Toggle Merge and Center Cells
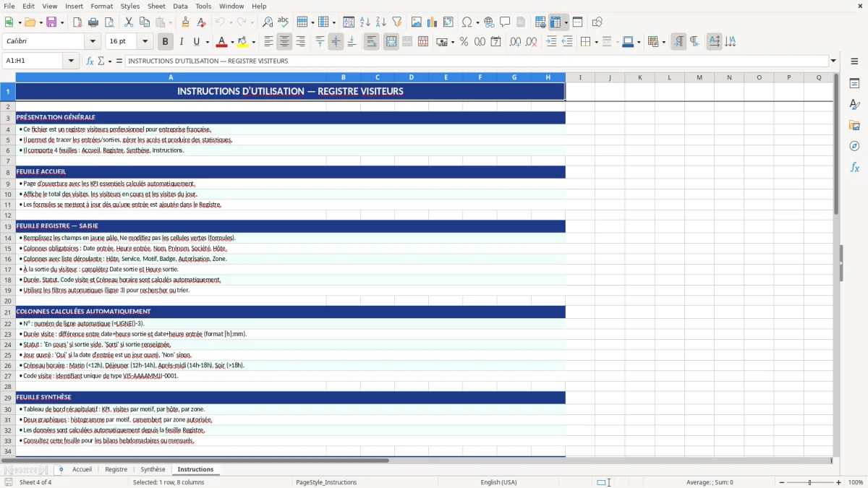Screen dimensions: 868x488 [x=391, y=42]
